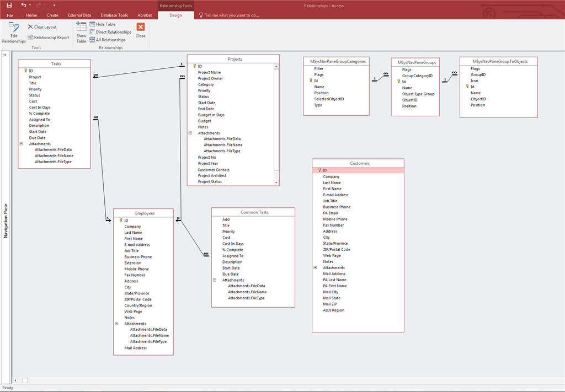Viewport: 565px width, 392px height.
Task: Click Clear Layout
Action: tap(42, 27)
